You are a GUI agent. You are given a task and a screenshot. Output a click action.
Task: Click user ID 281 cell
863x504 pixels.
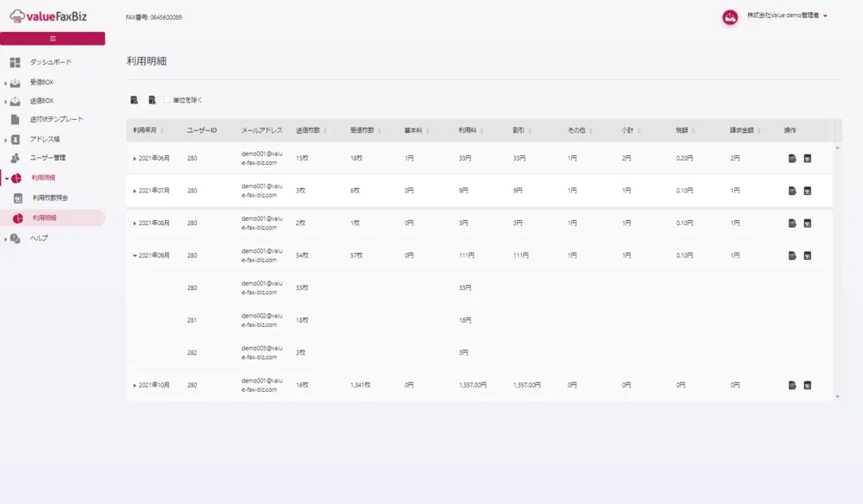(x=192, y=320)
